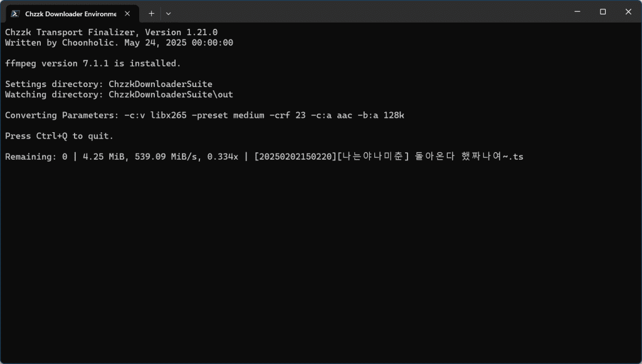Viewport: 642px width, 364px height.
Task: Click the PowerShell icon in the tab
Action: pos(15,14)
